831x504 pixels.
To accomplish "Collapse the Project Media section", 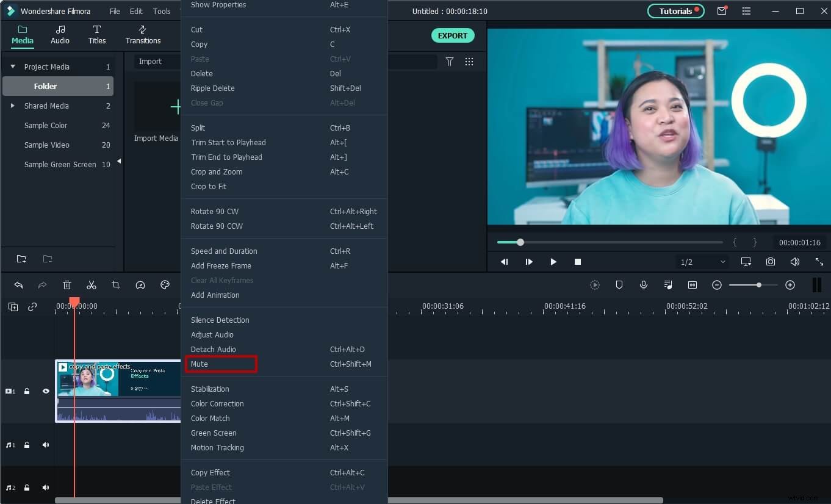I will (12, 67).
